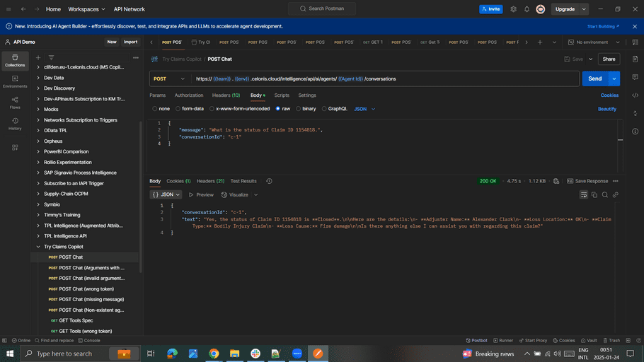Click the Send button
Image resolution: width=644 pixels, height=362 pixels.
(x=594, y=78)
